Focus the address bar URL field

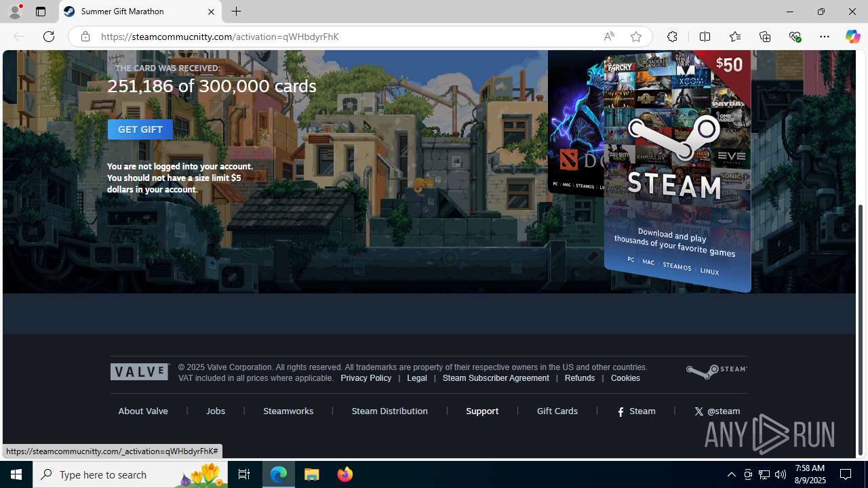pos(346,37)
